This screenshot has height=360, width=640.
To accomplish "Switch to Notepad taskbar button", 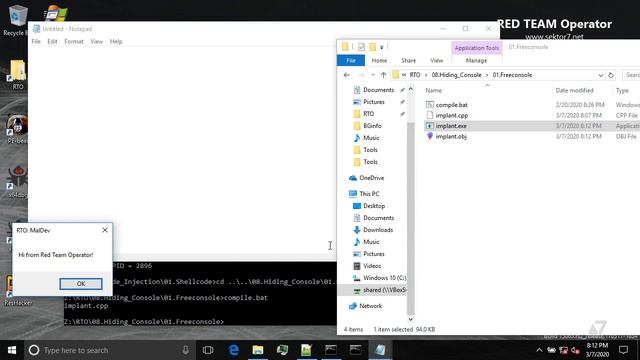I will pos(380,350).
